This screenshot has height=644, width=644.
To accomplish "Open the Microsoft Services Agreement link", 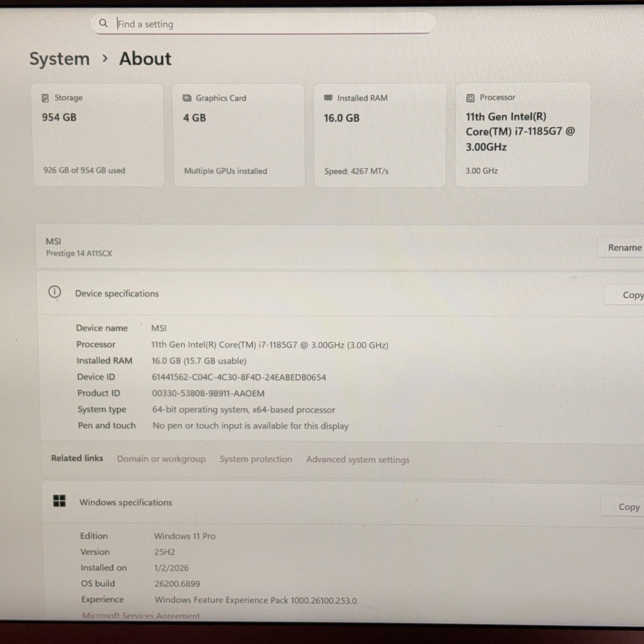I will [x=141, y=616].
